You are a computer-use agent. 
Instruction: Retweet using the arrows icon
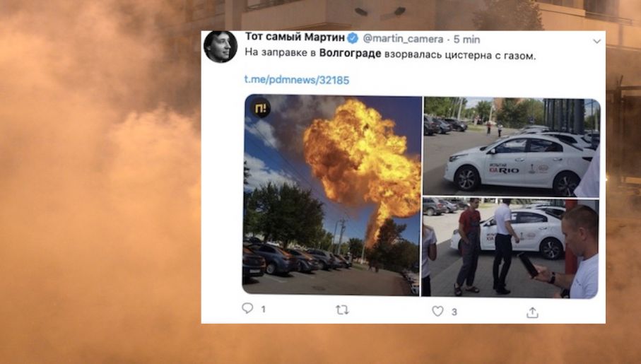click(x=342, y=310)
